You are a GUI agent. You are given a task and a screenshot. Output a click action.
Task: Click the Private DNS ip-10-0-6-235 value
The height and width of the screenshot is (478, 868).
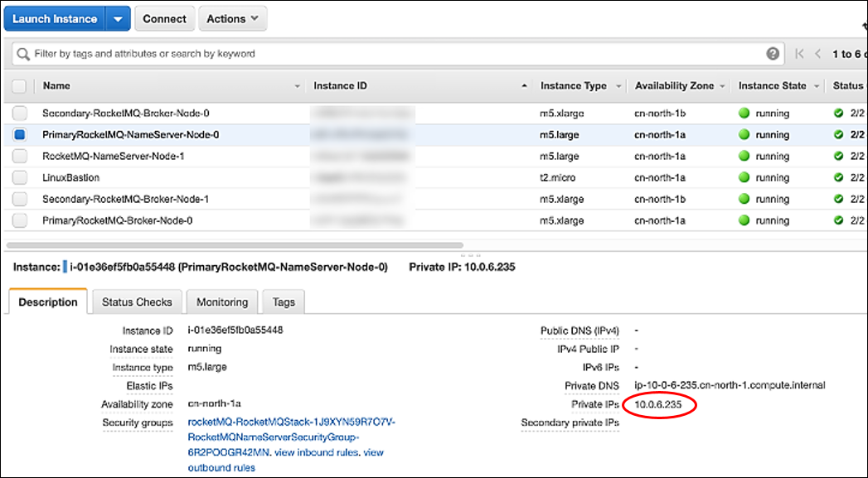click(x=730, y=385)
